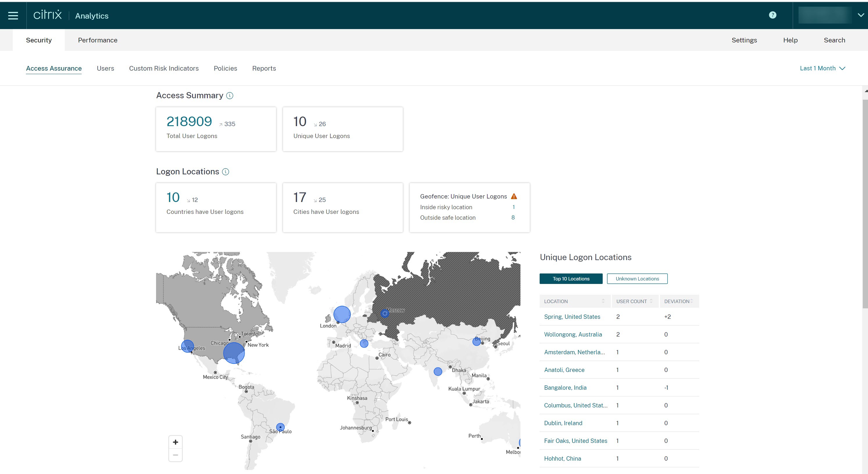Zoom out the map with minus button

pyautogui.click(x=175, y=455)
